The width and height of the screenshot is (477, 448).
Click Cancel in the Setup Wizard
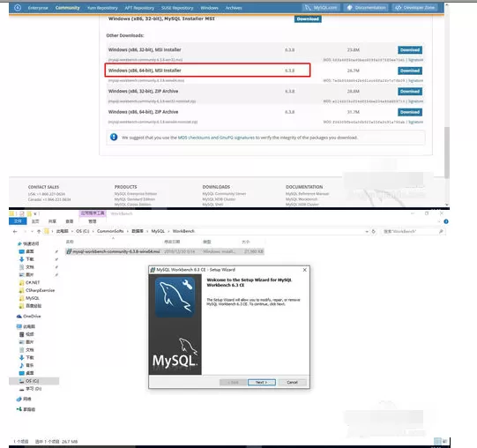click(293, 382)
